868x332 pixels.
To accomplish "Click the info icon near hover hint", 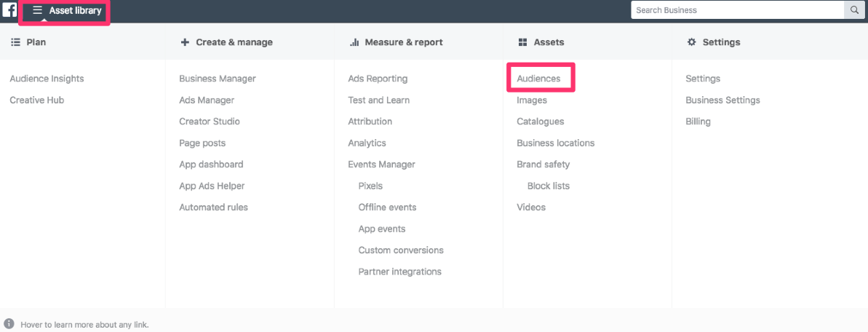I will [9, 324].
